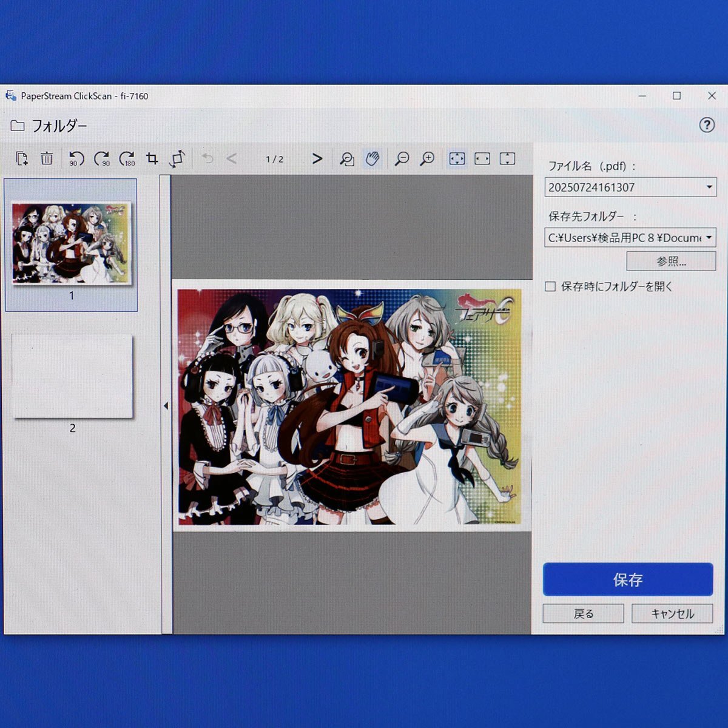The width and height of the screenshot is (728, 728).
Task: Maximize the PaperStream ClickScan window
Action: (677, 96)
